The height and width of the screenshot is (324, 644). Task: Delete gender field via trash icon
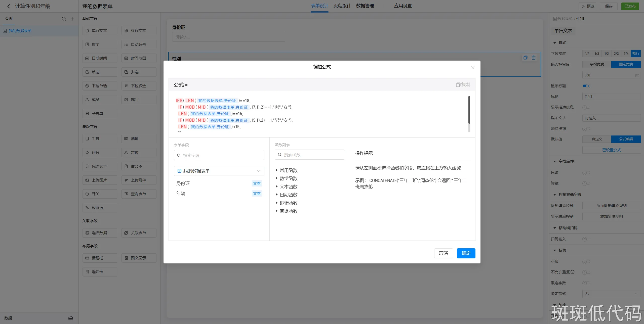tap(534, 58)
